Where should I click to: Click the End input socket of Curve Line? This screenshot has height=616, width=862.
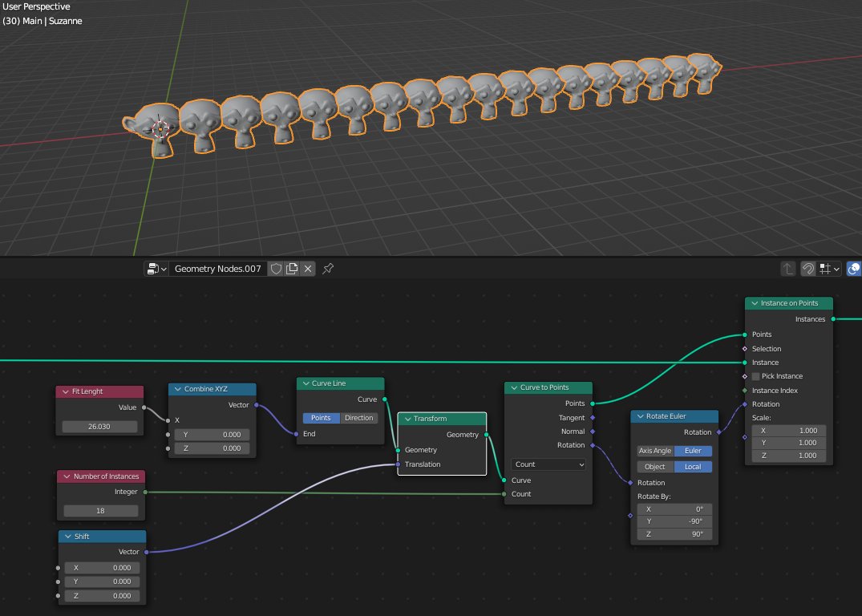click(297, 434)
